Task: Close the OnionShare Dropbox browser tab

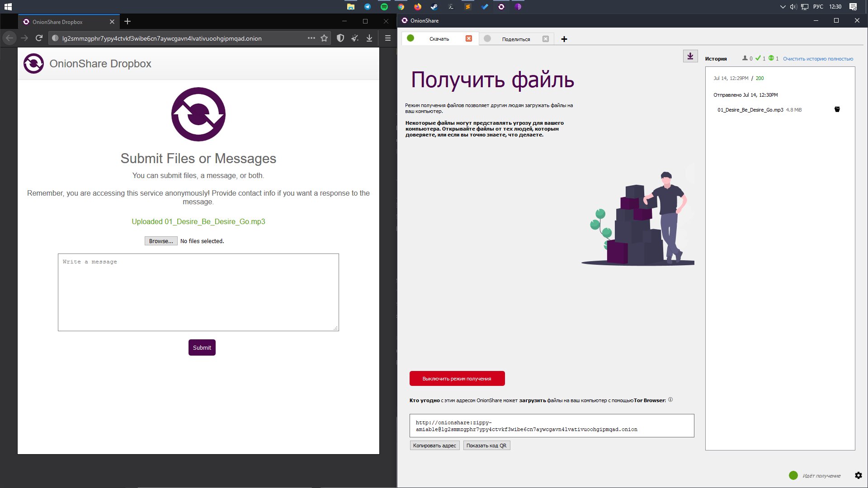Action: 112,22
